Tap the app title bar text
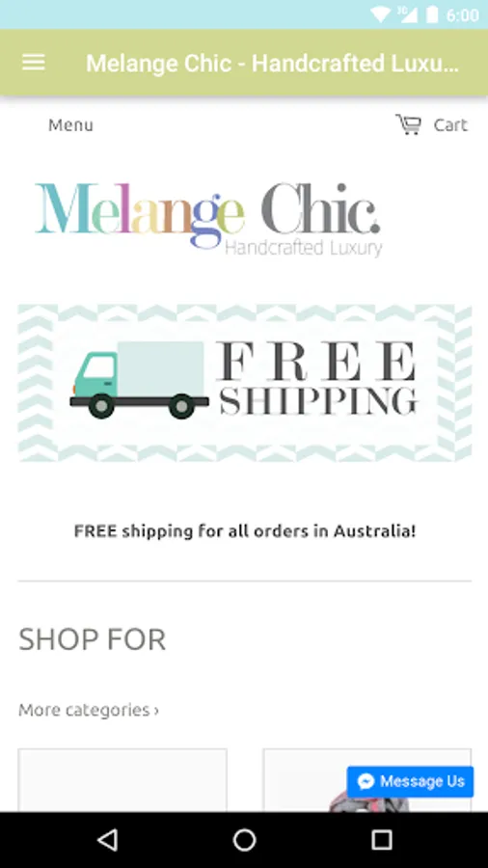The width and height of the screenshot is (488, 868). click(272, 63)
